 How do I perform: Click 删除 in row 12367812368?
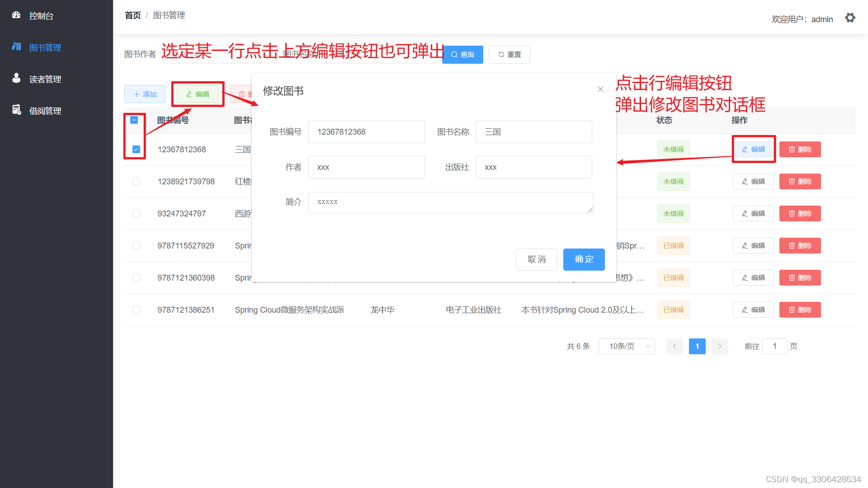click(x=800, y=150)
